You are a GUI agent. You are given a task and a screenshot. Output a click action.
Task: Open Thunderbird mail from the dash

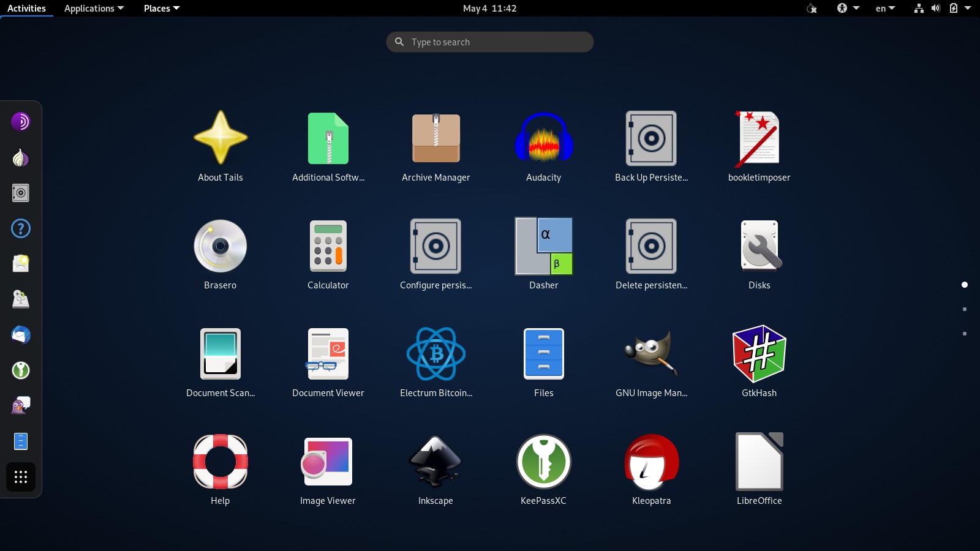tap(21, 335)
